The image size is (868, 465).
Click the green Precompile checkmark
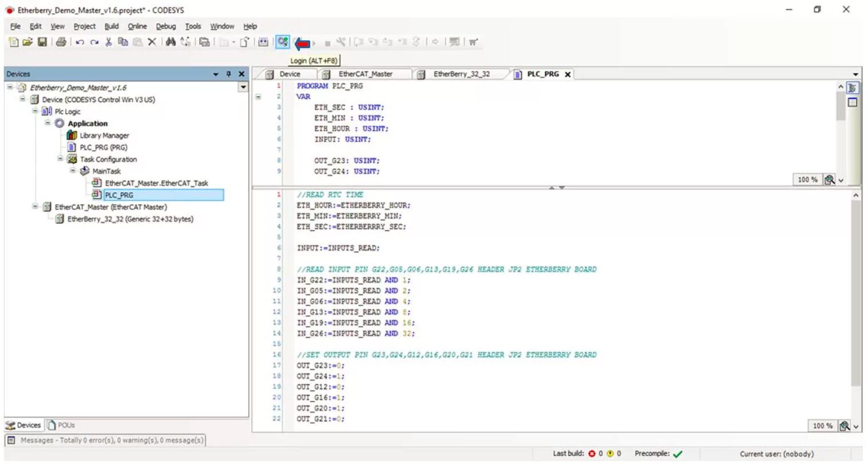[x=678, y=454]
